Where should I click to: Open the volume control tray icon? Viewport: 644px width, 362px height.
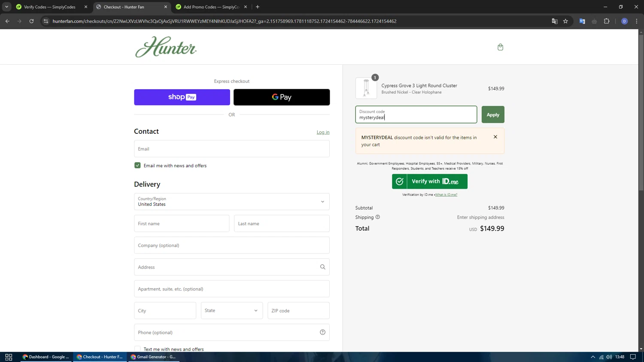(x=609, y=357)
